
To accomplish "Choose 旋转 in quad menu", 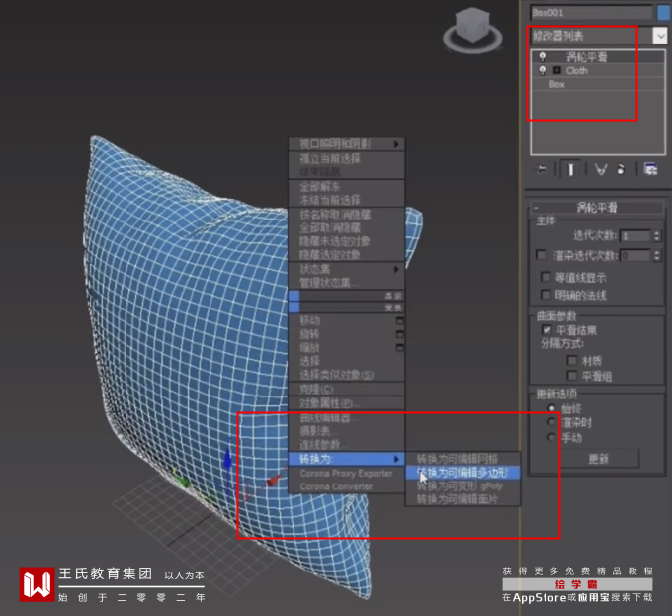I will point(309,334).
